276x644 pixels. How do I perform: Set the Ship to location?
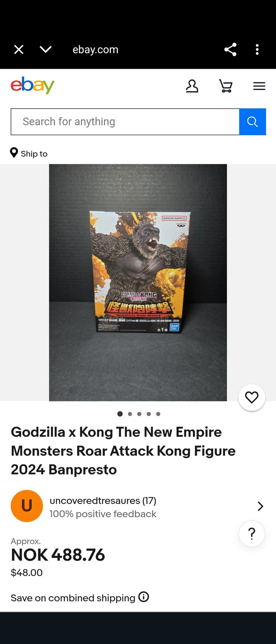coord(29,153)
